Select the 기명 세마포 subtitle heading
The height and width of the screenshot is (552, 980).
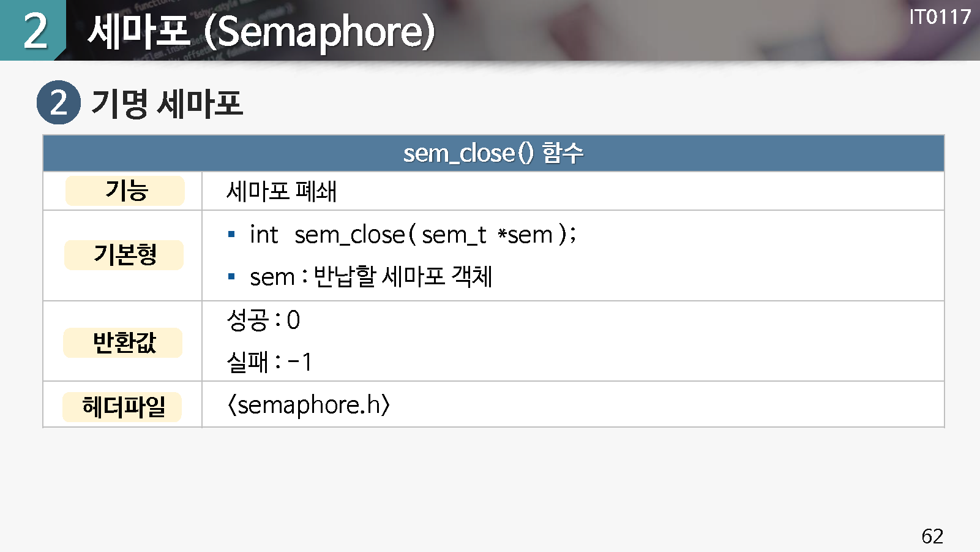(x=167, y=103)
